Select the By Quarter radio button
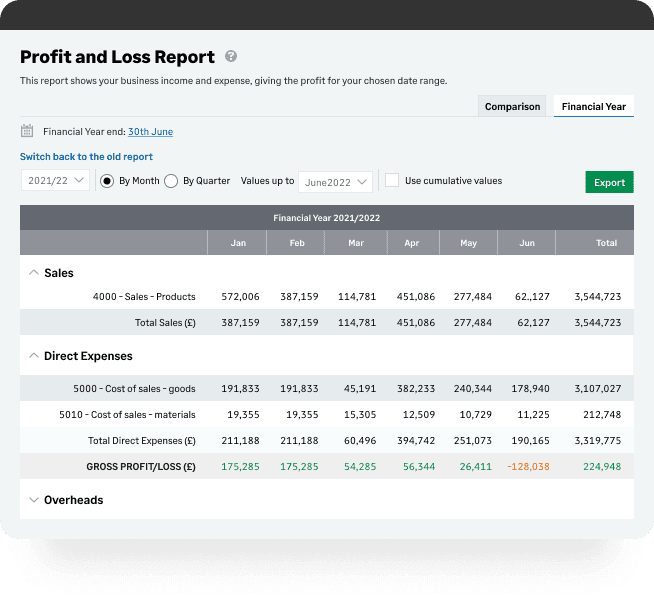654x603 pixels. 171,181
